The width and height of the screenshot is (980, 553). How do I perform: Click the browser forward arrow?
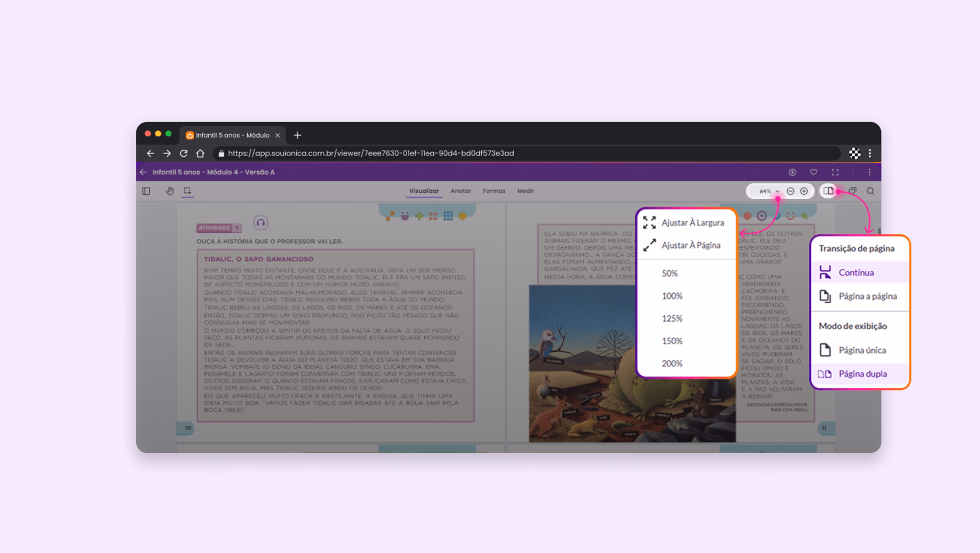coord(167,154)
